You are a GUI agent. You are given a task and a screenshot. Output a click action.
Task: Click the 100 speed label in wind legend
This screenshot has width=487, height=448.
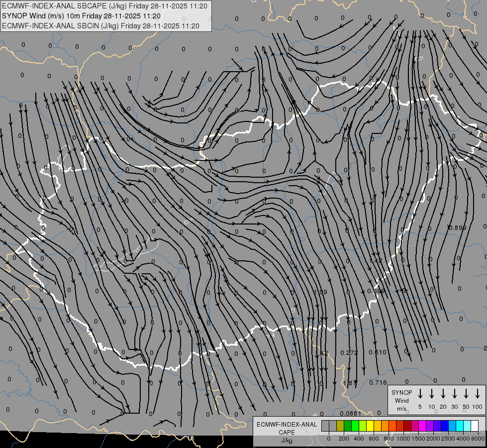point(478,407)
